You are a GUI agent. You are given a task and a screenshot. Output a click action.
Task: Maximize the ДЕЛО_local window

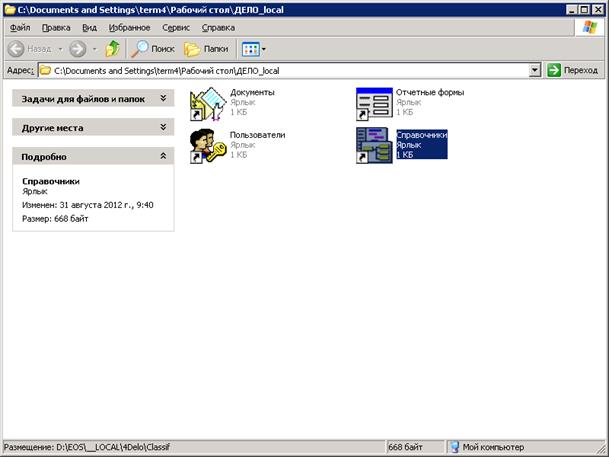(584, 10)
